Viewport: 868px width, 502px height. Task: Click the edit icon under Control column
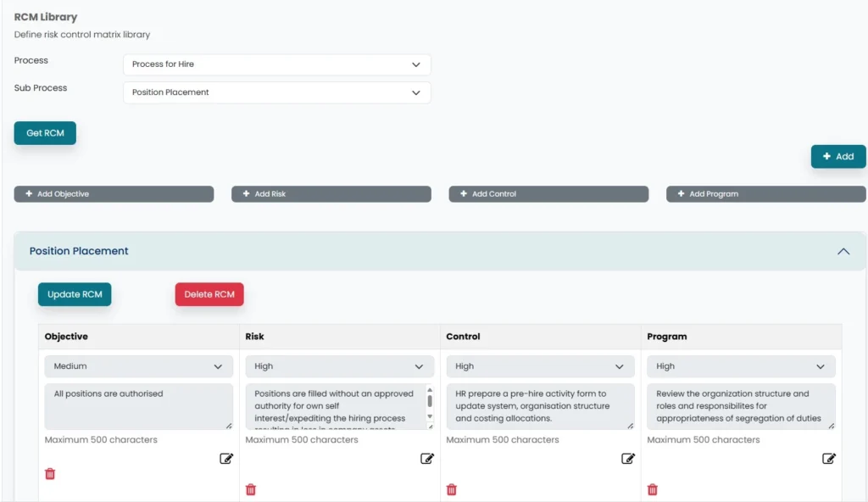628,459
